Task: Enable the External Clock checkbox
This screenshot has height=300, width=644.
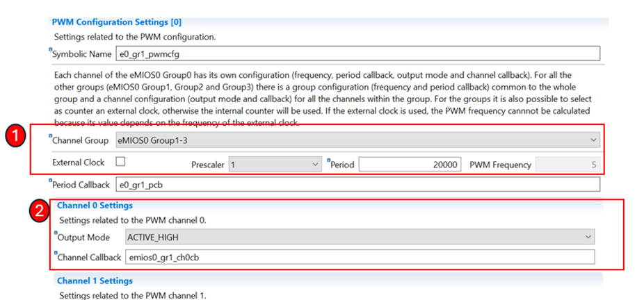Action: click(x=120, y=162)
